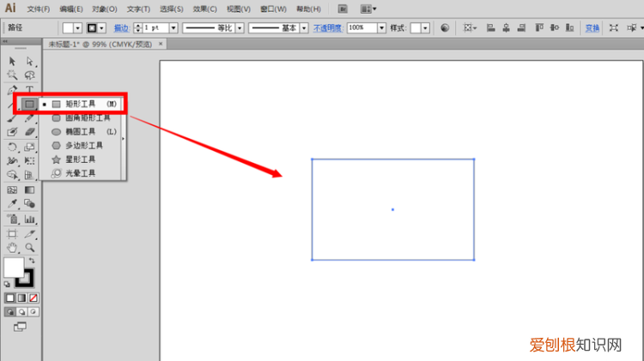Activate the Zoom magnifier tool

[29, 247]
